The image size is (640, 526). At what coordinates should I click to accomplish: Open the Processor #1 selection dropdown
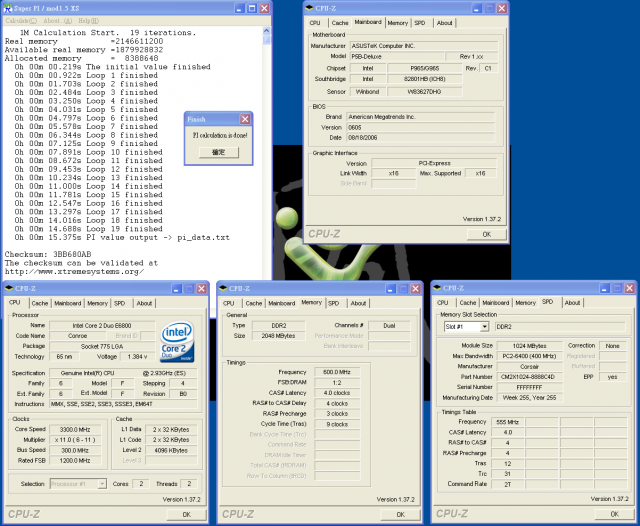point(102,484)
